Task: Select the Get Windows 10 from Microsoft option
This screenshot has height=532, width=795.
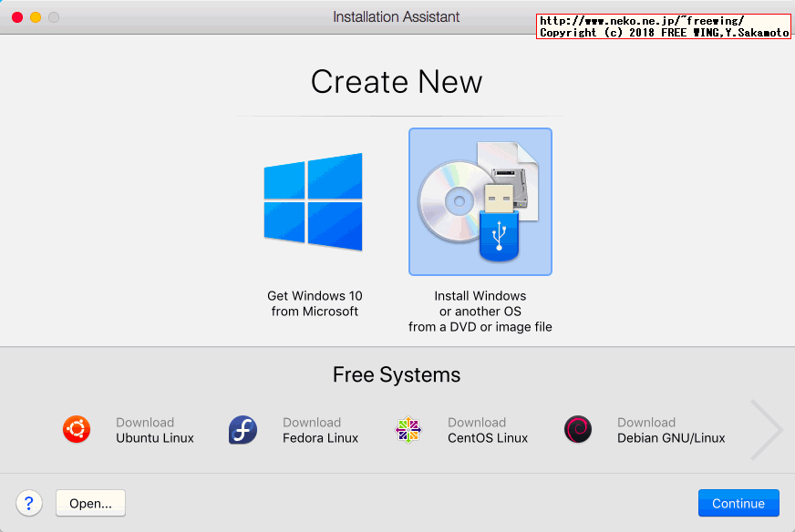Action: (x=315, y=303)
